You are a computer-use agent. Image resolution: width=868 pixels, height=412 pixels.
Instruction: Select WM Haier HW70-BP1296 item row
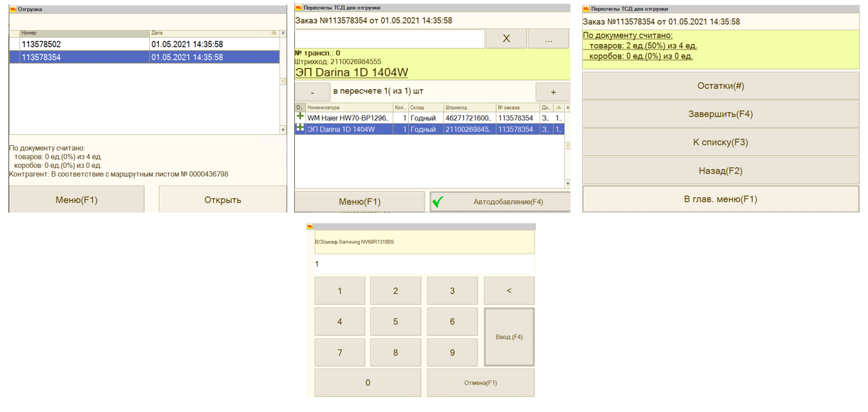(430, 118)
